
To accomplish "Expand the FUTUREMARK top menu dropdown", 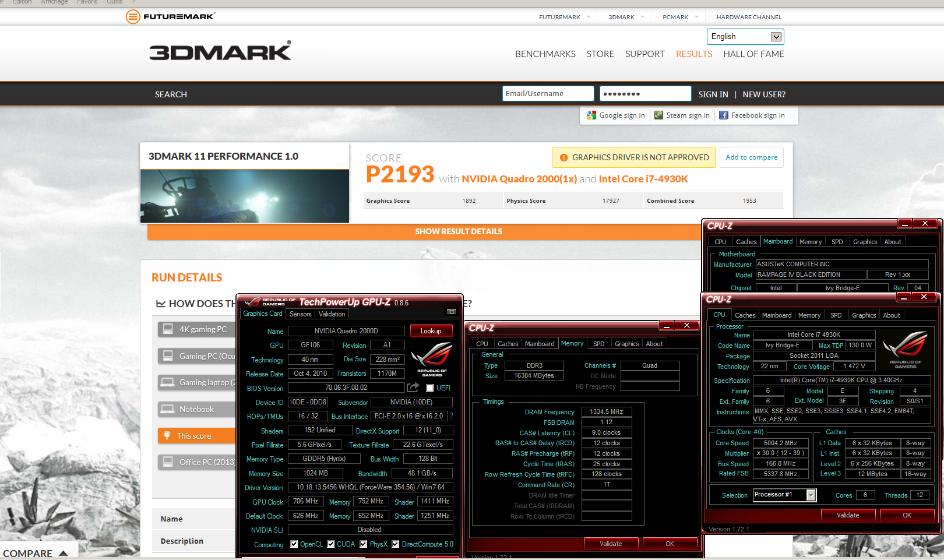I will coord(589,17).
